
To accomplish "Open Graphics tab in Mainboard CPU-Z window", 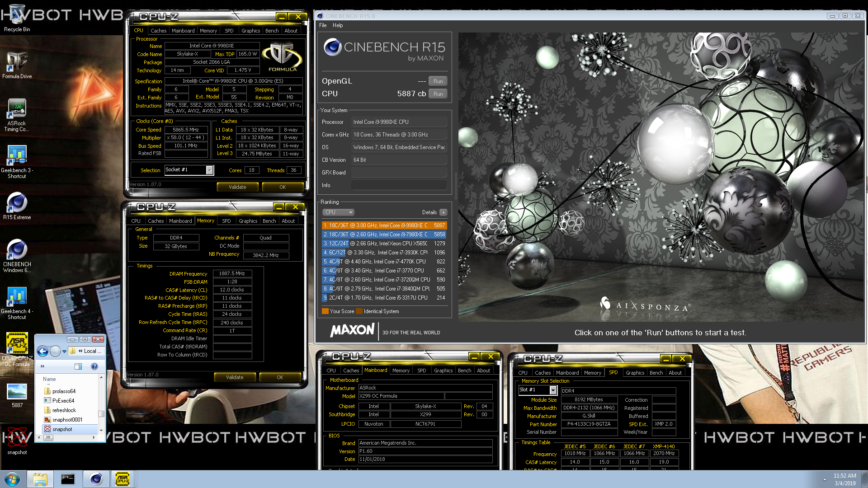I will coord(443,371).
